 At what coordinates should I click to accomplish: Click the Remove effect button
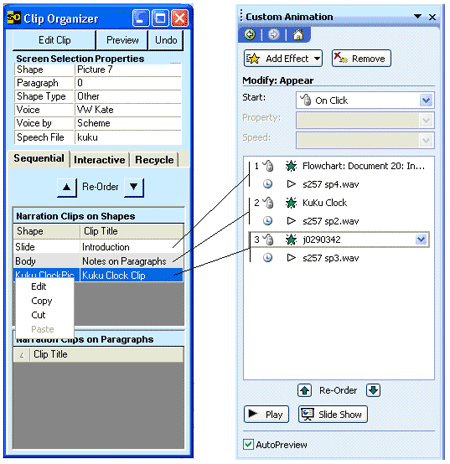(x=361, y=59)
